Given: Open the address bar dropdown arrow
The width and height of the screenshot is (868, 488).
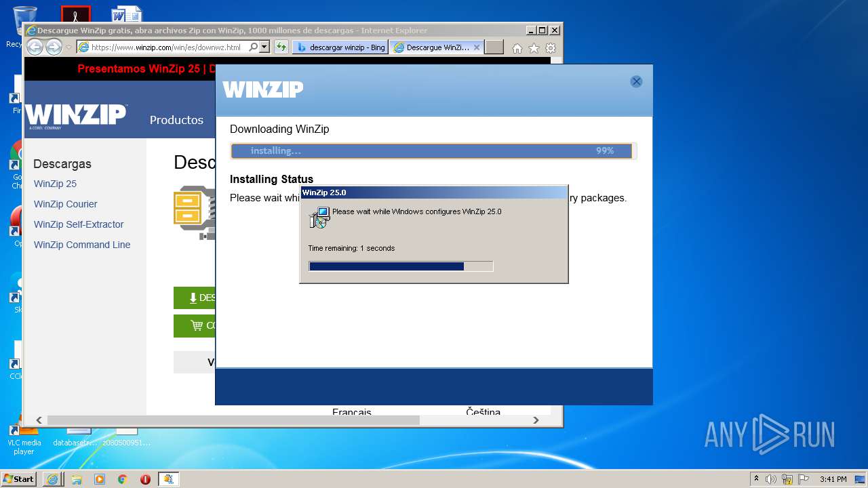Looking at the screenshot, I should click(264, 47).
